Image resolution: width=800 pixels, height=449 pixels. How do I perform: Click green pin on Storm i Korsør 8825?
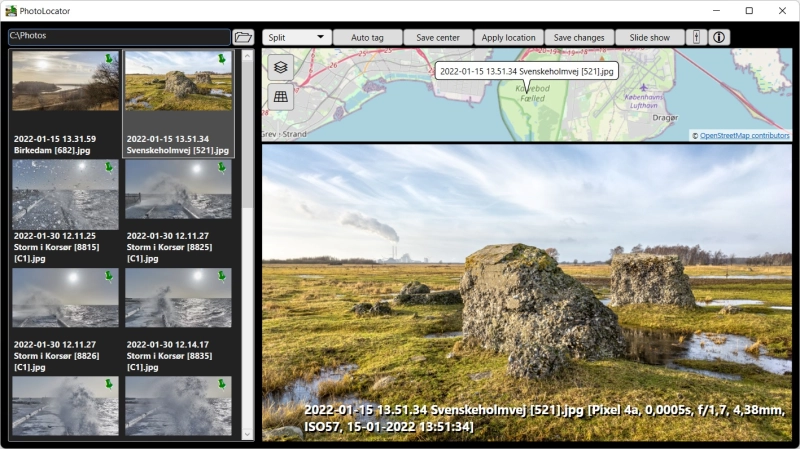click(x=222, y=167)
